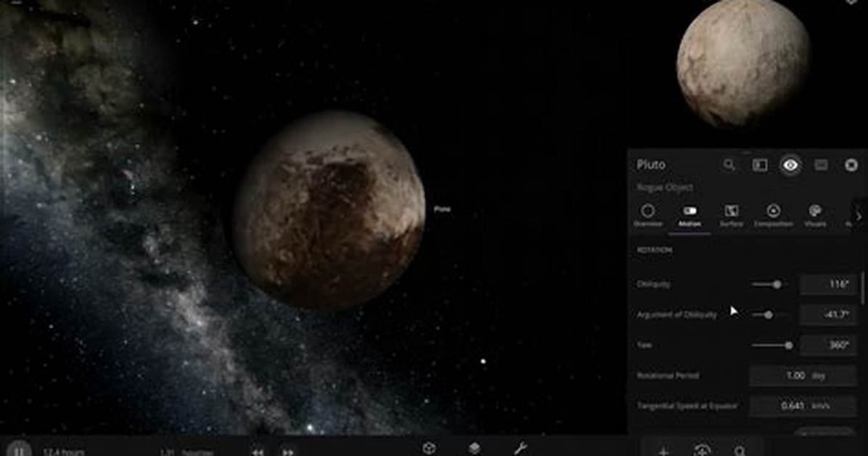Open the cube icon in the bottom toolbar
This screenshot has width=868, height=456.
coord(429,448)
